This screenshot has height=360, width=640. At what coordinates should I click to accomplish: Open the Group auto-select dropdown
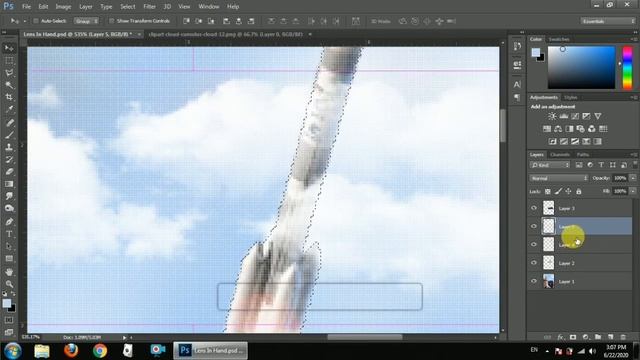[86, 21]
